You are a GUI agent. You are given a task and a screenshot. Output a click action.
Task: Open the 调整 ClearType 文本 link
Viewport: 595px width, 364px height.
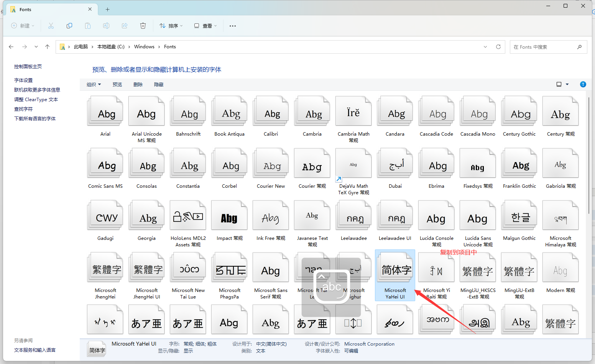[x=36, y=99]
